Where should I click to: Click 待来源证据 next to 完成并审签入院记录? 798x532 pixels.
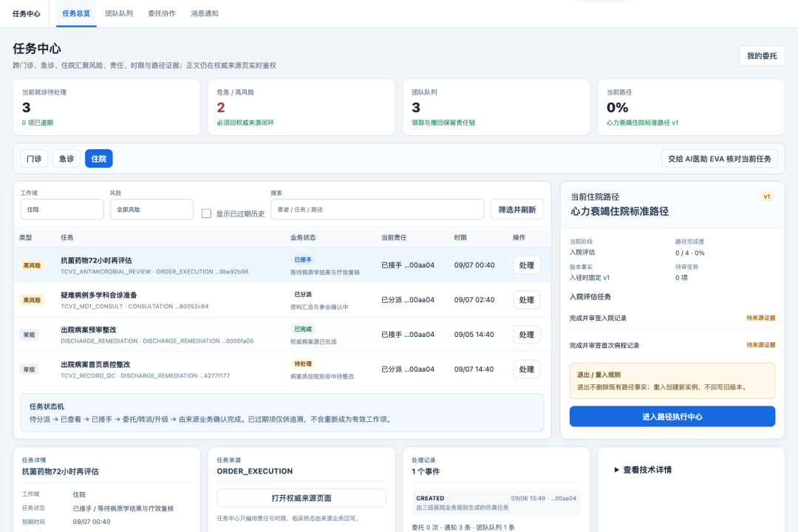[761, 318]
